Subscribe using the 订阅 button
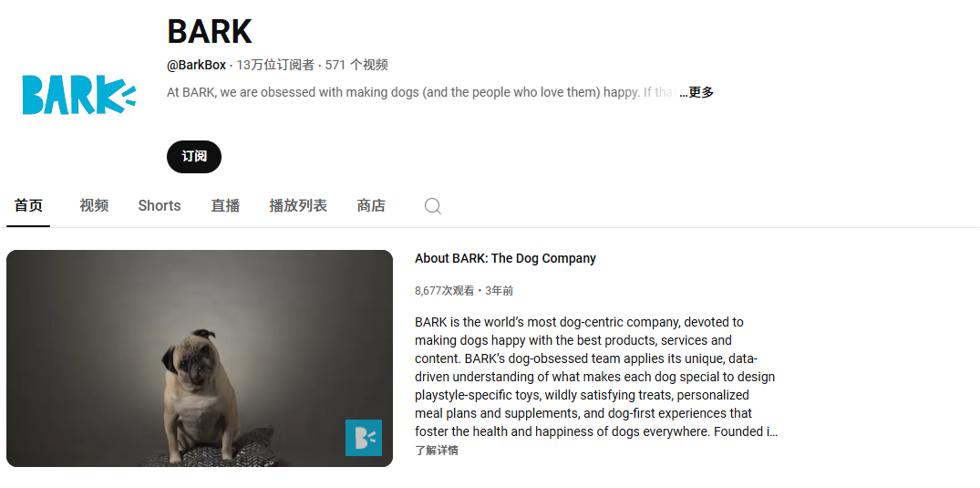This screenshot has height=488, width=980. click(x=194, y=156)
